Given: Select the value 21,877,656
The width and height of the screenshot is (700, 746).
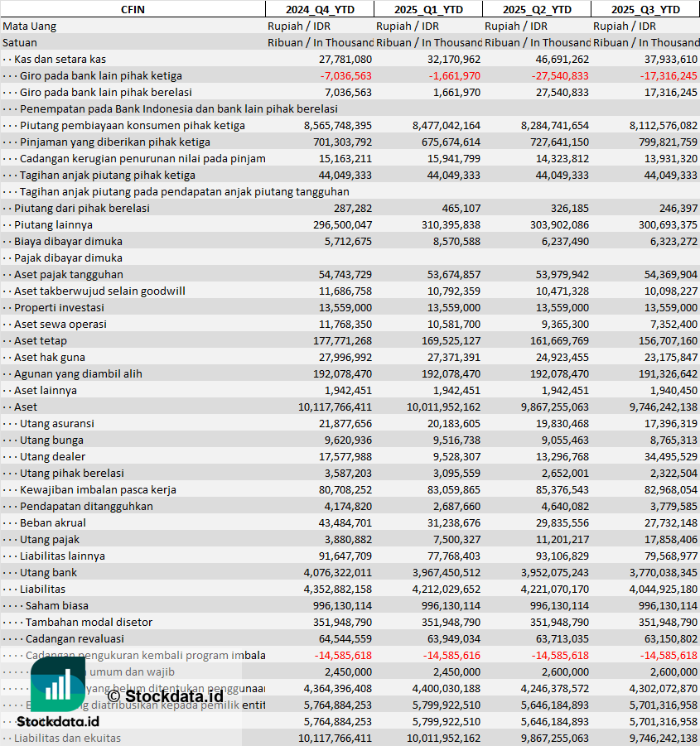Looking at the screenshot, I should 345,423.
